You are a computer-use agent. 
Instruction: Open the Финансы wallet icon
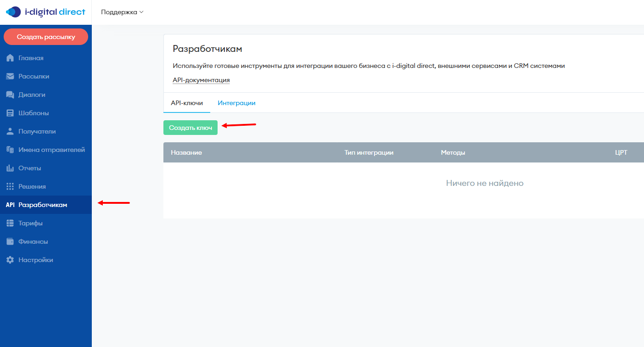10,242
